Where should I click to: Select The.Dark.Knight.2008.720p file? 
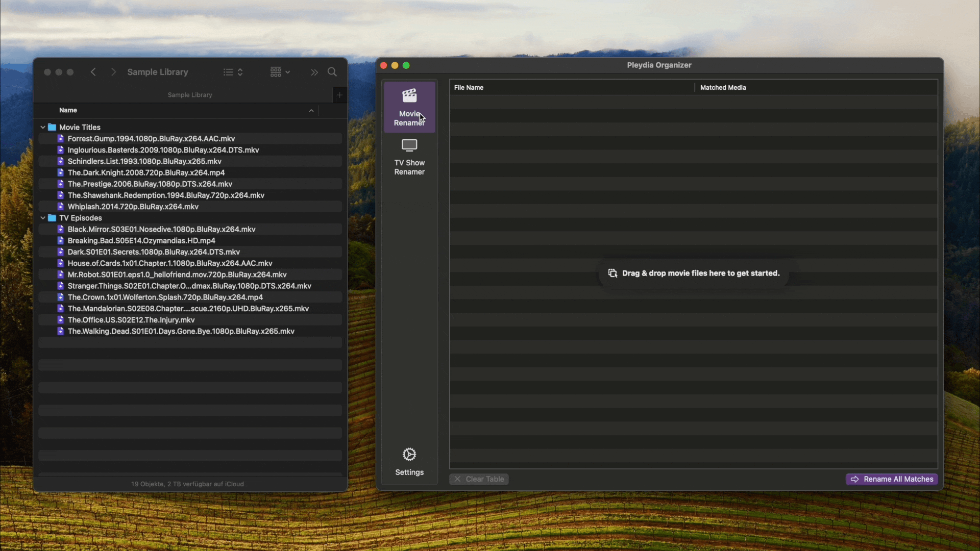point(146,172)
